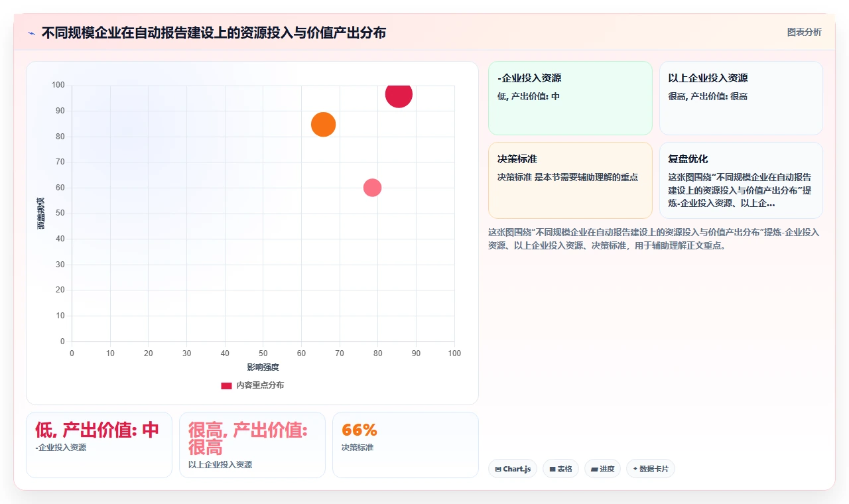Click the 进度 tag icon
The image size is (849, 504).
point(594,469)
